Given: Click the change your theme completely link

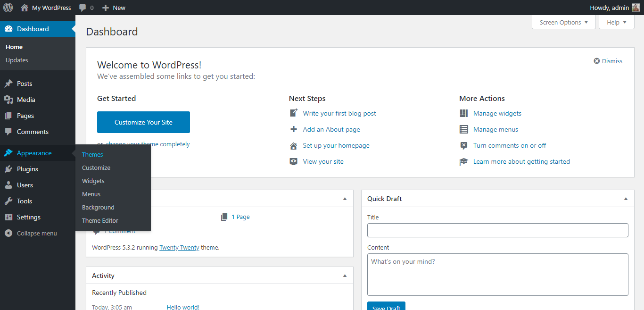Looking at the screenshot, I should click(x=148, y=144).
